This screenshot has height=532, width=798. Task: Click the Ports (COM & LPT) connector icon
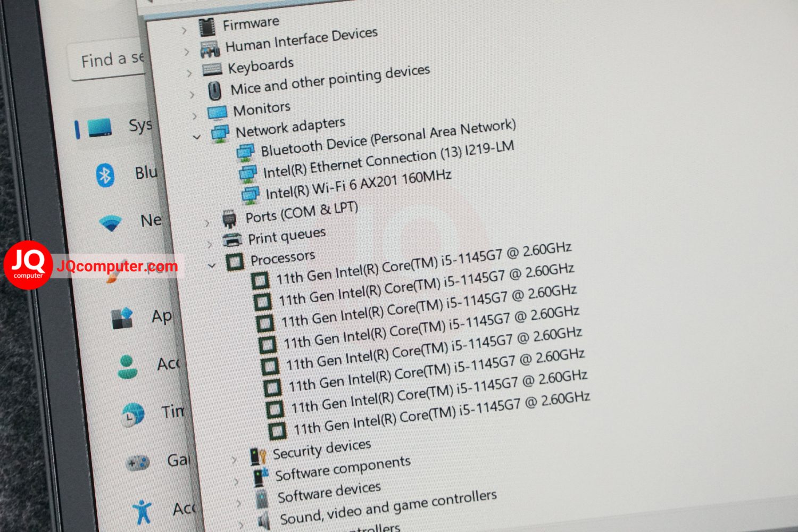(x=229, y=219)
